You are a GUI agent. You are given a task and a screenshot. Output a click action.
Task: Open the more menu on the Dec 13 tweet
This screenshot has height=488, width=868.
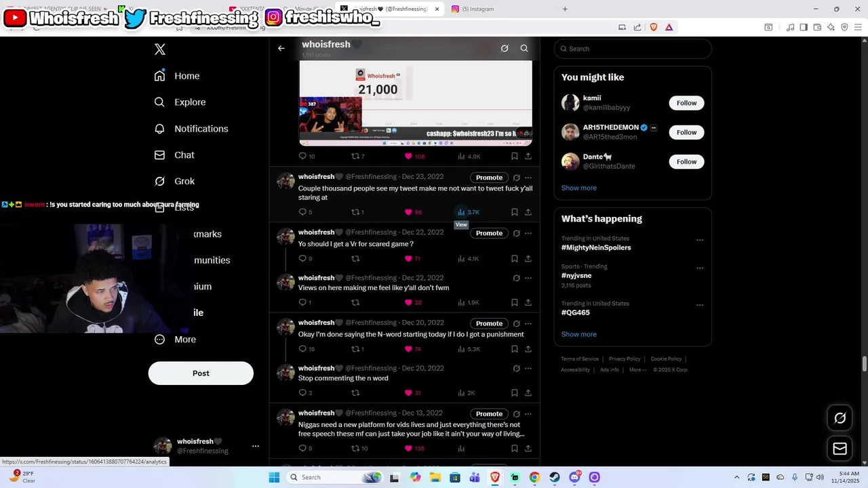coord(528,414)
